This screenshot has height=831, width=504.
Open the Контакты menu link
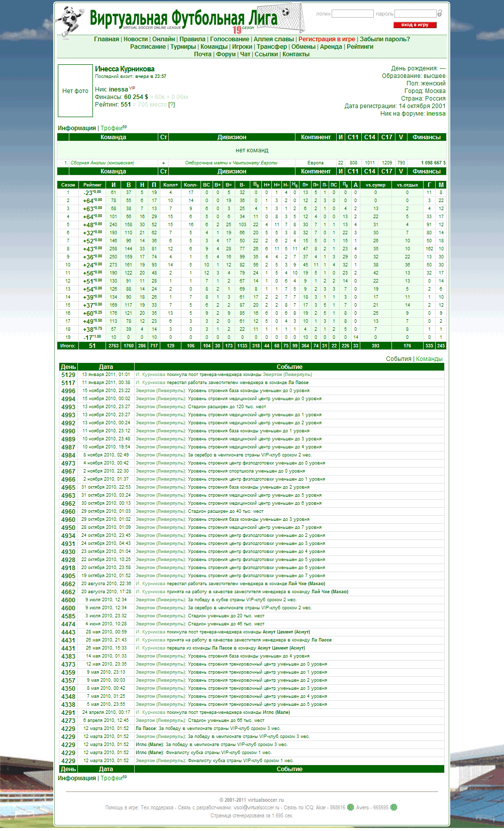click(296, 54)
